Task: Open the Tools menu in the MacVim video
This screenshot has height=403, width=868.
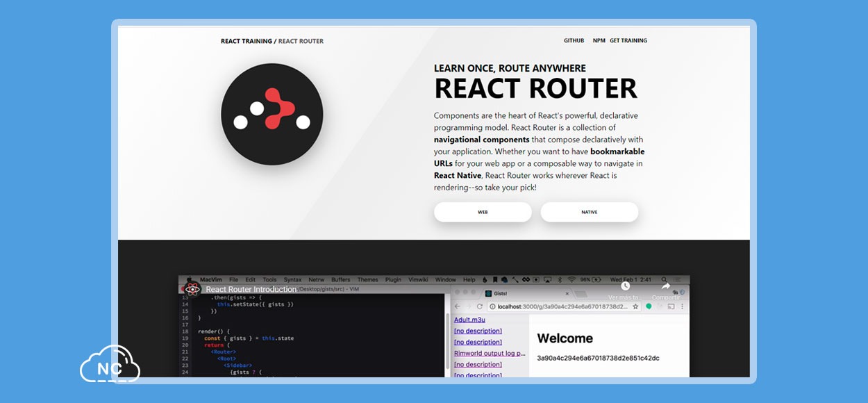Action: [269, 279]
